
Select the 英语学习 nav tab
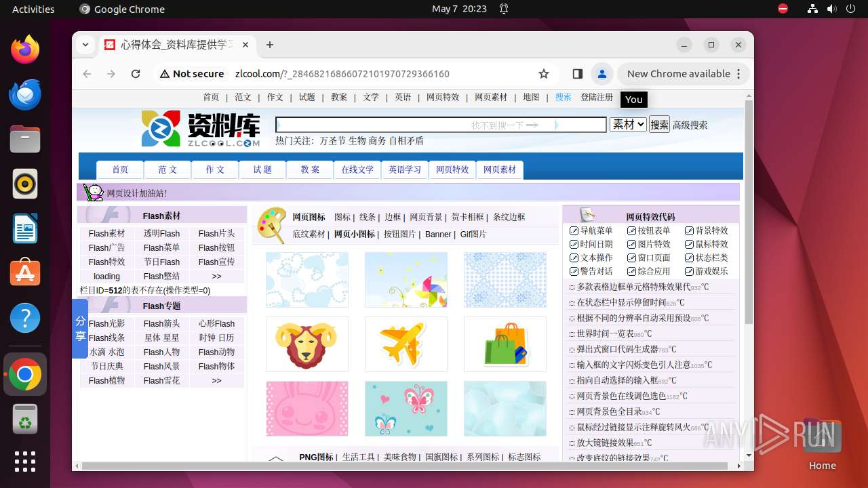pyautogui.click(x=405, y=169)
